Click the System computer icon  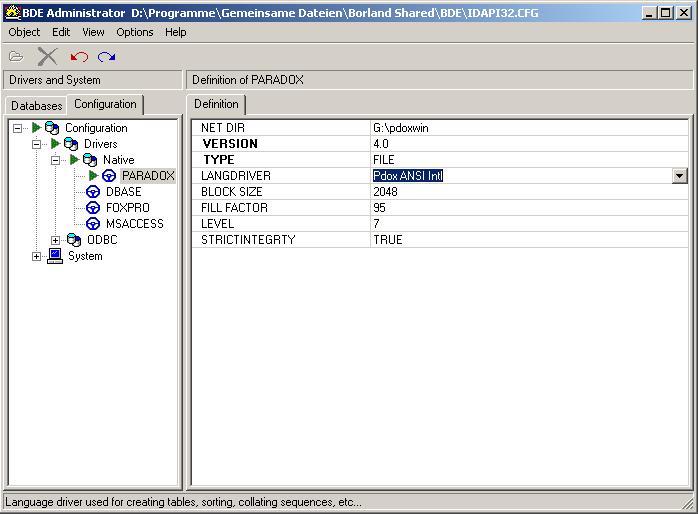pyautogui.click(x=55, y=256)
